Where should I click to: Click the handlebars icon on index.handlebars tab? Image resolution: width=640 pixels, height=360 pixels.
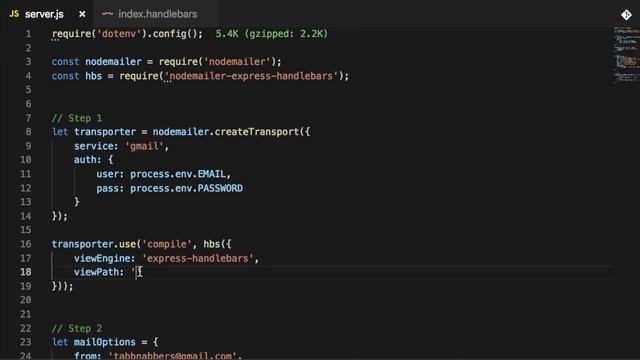click(107, 14)
